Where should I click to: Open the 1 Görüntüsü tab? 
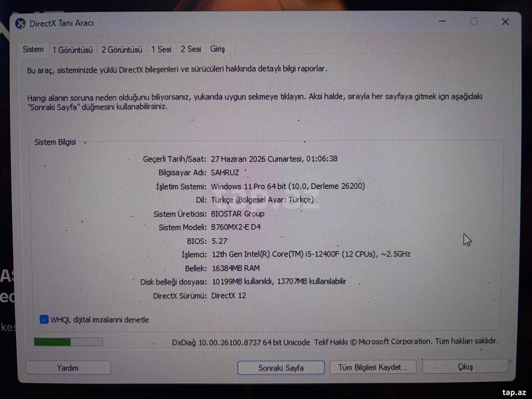(72, 50)
